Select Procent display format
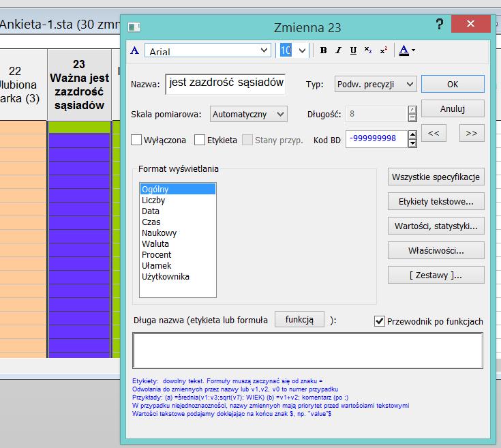 tap(178, 254)
